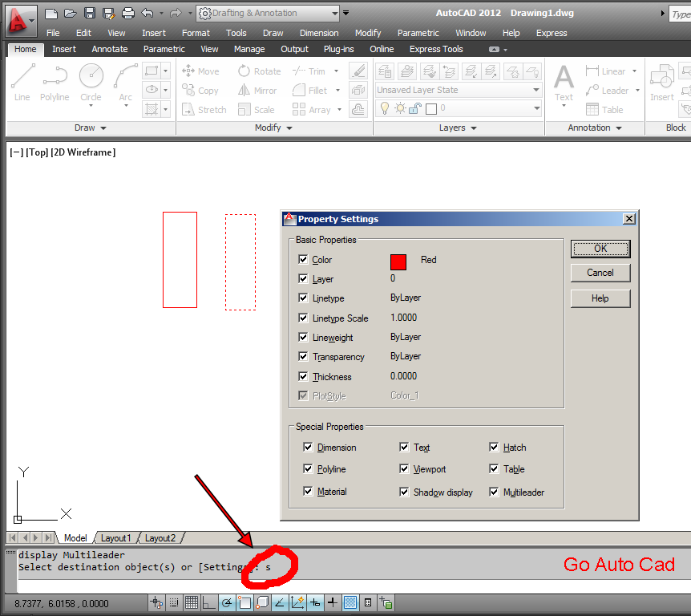Expand the Draw panel
The image size is (691, 616).
point(91,128)
